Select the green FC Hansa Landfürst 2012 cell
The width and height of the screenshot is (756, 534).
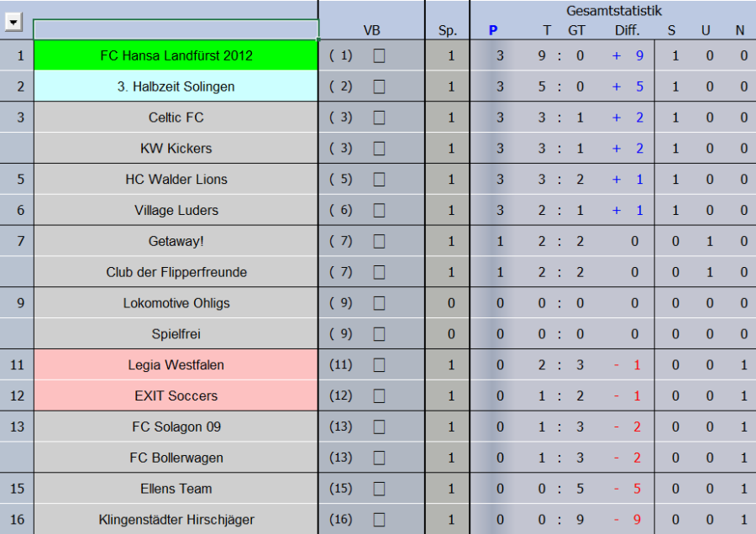pos(176,55)
